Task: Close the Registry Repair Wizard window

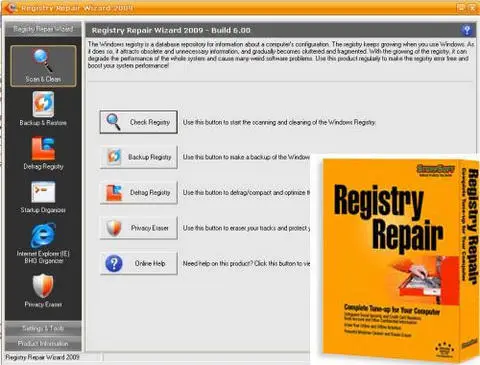Action: (x=472, y=7)
